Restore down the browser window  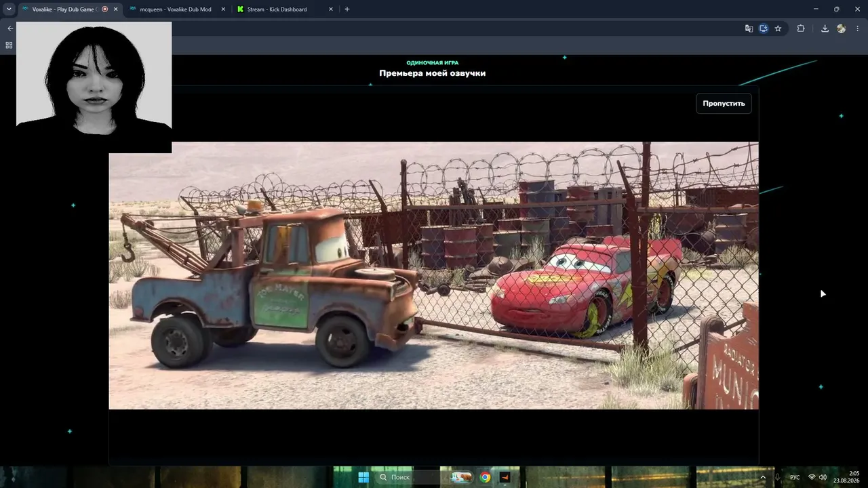[x=836, y=9]
